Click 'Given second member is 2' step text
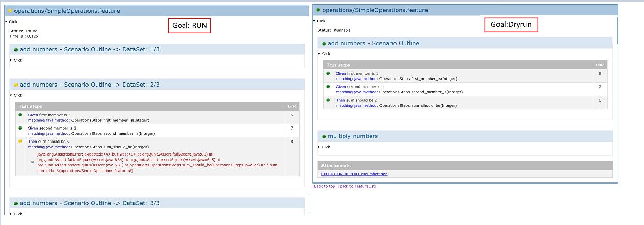Screen dimensions: 644x225 tap(52, 128)
